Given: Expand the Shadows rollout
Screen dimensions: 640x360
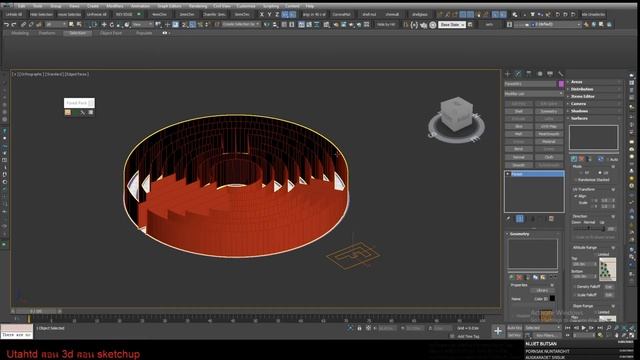Looking at the screenshot, I should 595,111.
